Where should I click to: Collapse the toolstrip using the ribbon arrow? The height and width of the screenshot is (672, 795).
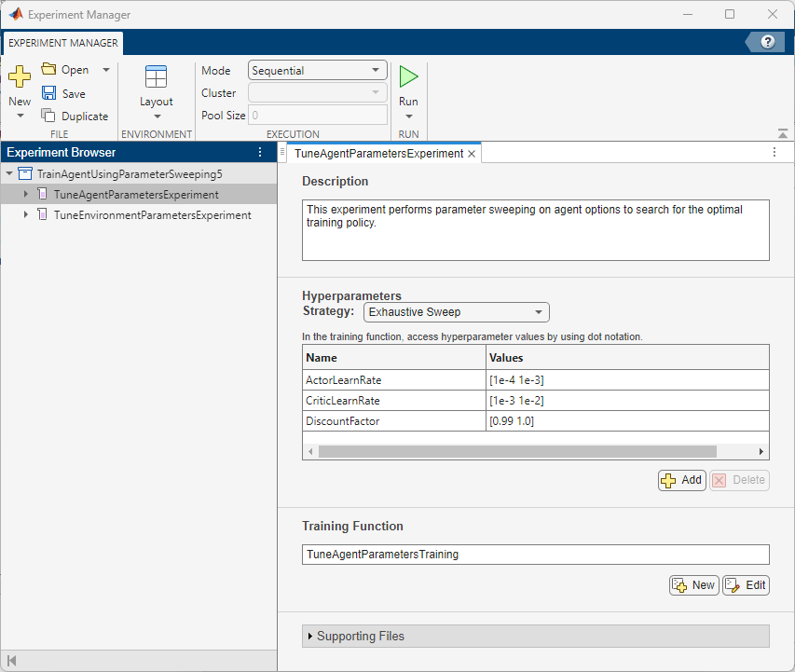(x=782, y=133)
